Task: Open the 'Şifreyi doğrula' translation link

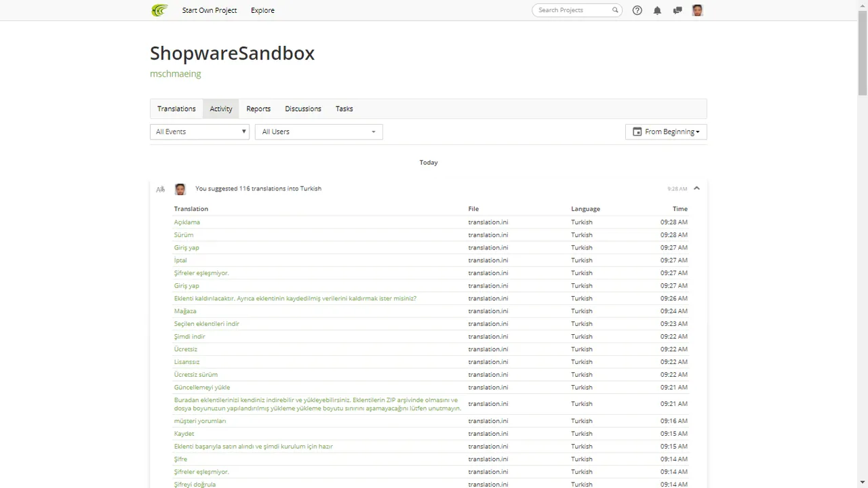Action: (x=195, y=485)
